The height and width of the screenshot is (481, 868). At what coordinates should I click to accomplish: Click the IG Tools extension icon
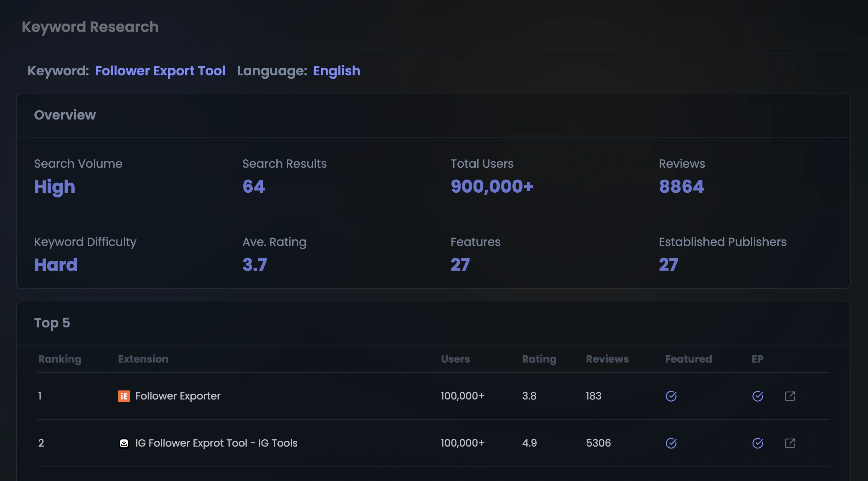pyautogui.click(x=124, y=443)
